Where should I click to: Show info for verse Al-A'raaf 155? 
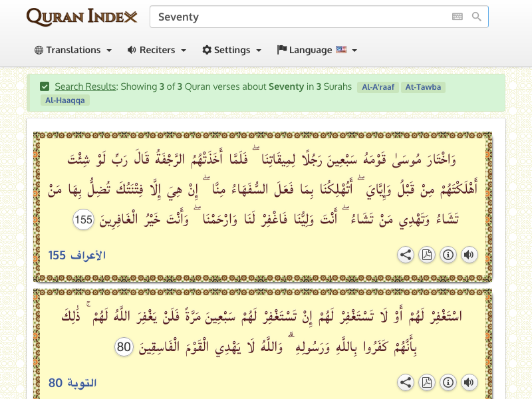coord(448,255)
